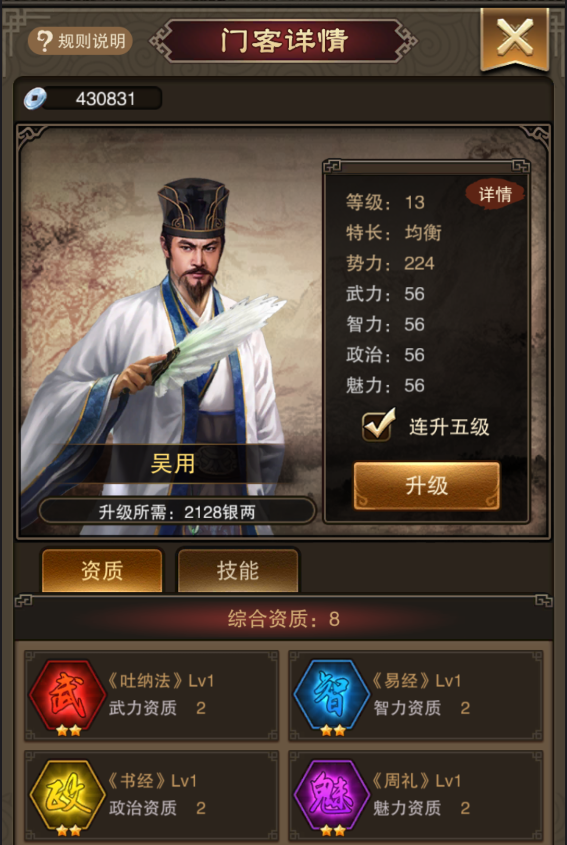Tap the red 武 martial aptitude icon
This screenshot has height=845, width=567.
pos(67,695)
